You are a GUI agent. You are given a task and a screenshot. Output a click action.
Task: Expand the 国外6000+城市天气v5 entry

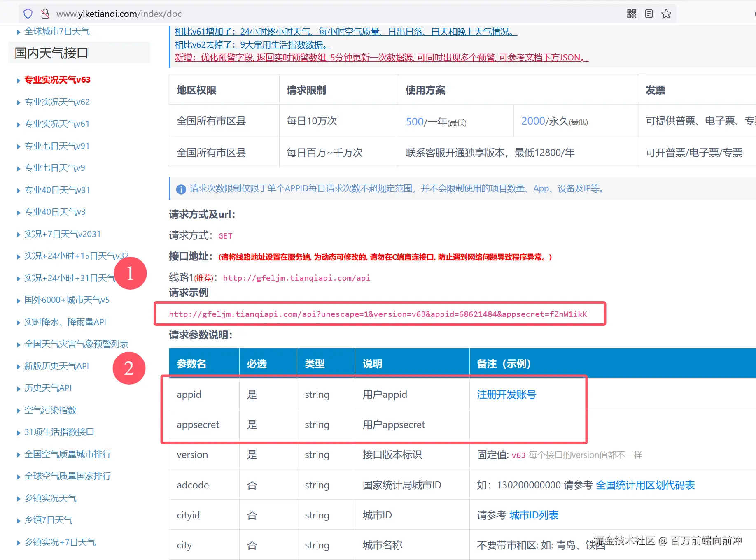click(x=67, y=300)
